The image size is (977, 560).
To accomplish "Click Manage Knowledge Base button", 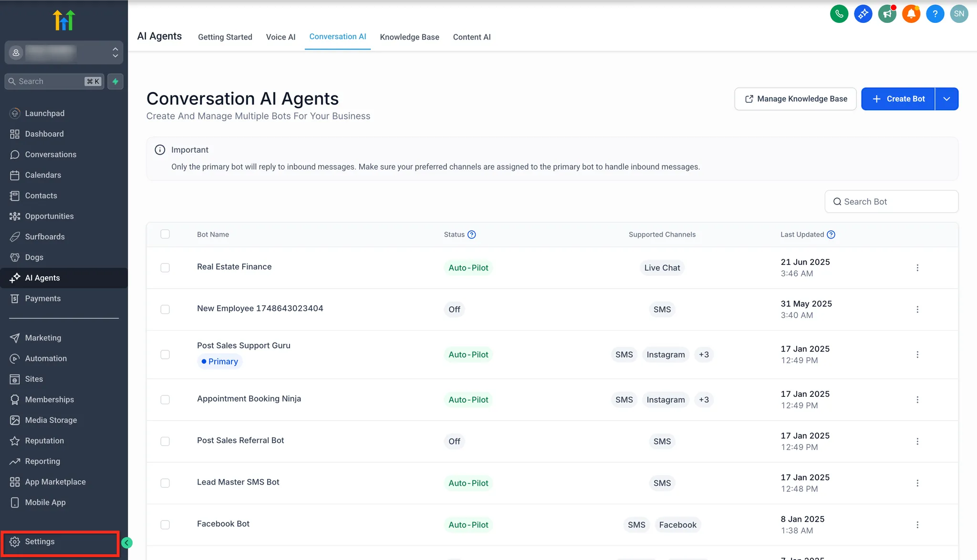I will (795, 99).
